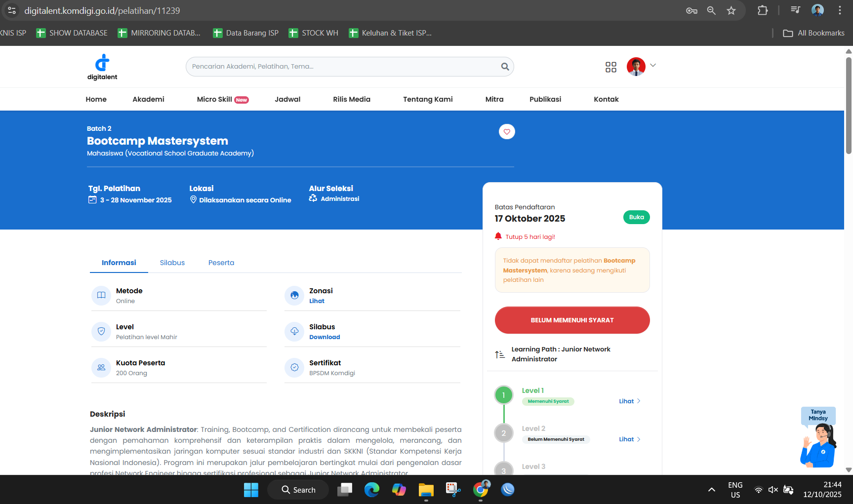Click the page vertical scrollbar thumb

(x=849, y=106)
